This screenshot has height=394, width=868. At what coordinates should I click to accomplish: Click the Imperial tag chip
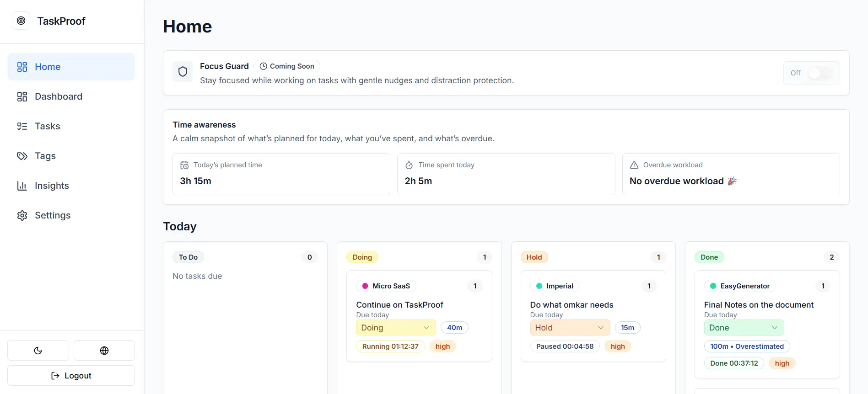555,286
